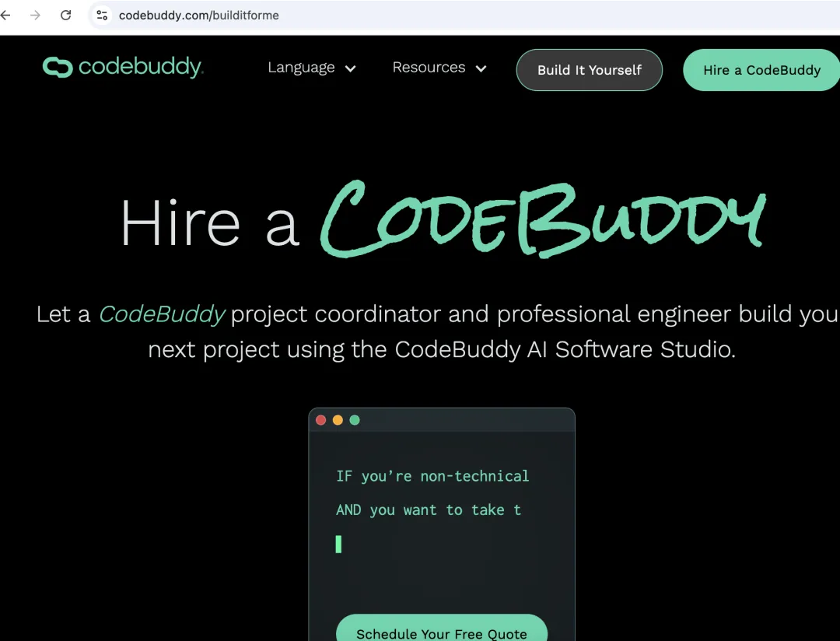The image size is (840, 641).
Task: Expand the Language dropdown chevron
Action: 350,68
